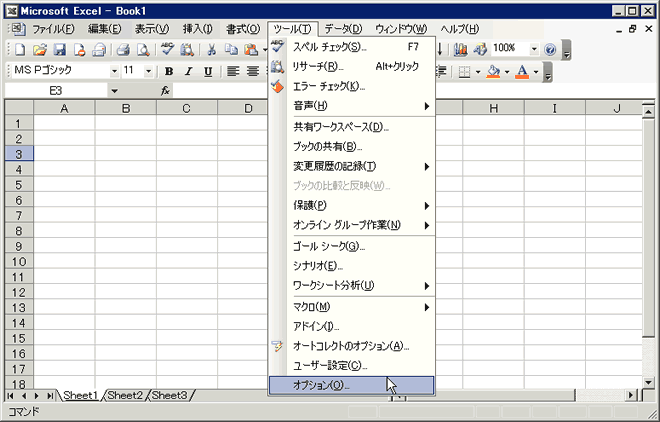Open the font size dropdown arrow

148,72
